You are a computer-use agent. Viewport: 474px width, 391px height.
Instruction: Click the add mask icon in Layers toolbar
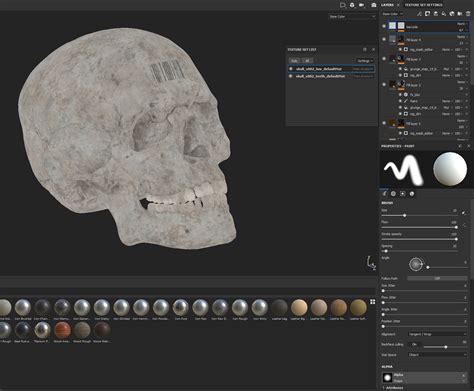[428, 14]
